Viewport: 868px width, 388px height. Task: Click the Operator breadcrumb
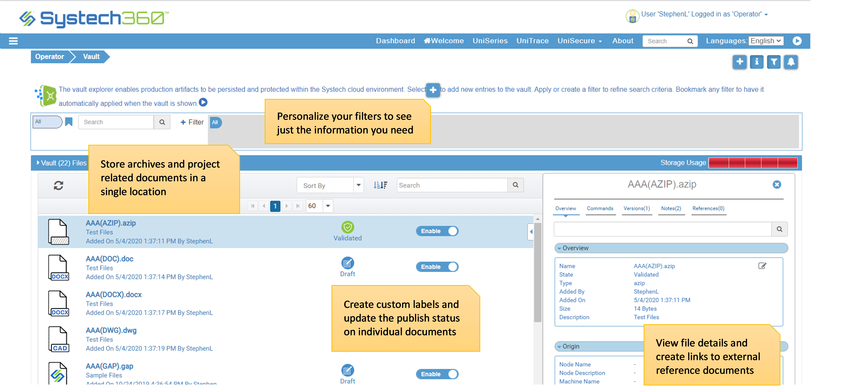pyautogui.click(x=50, y=56)
